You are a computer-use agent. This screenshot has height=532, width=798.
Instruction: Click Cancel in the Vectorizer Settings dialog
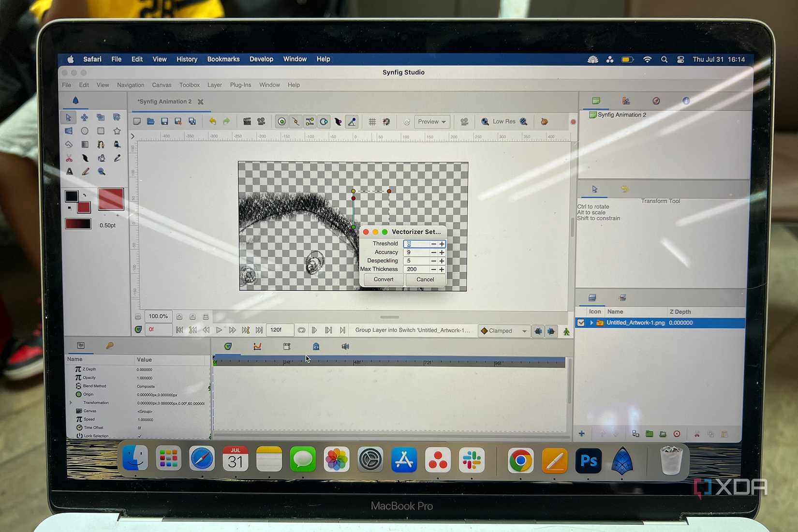pyautogui.click(x=425, y=279)
